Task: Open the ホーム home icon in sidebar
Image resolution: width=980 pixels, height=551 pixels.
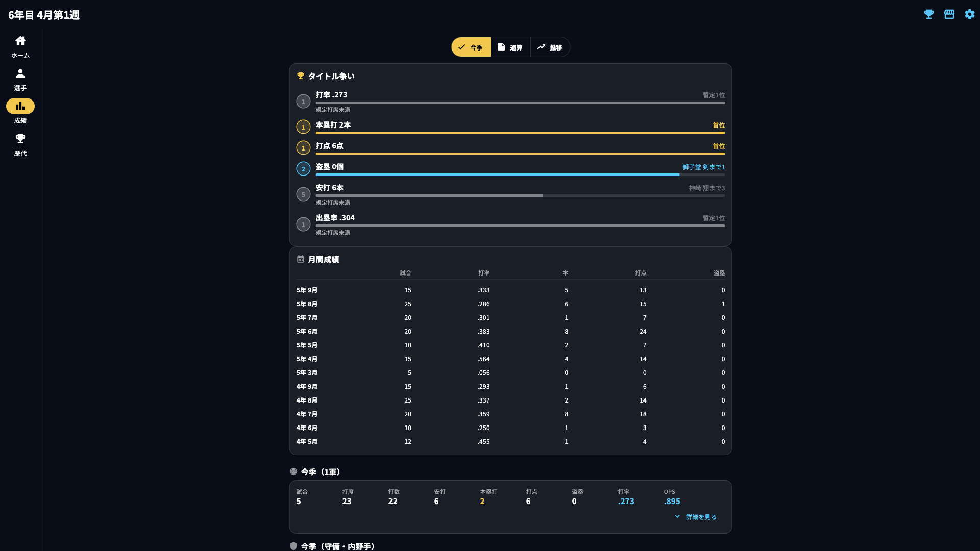Action: [20, 41]
